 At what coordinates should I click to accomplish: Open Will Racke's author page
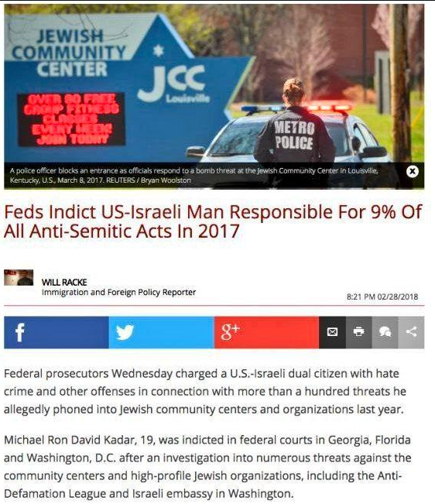click(64, 283)
